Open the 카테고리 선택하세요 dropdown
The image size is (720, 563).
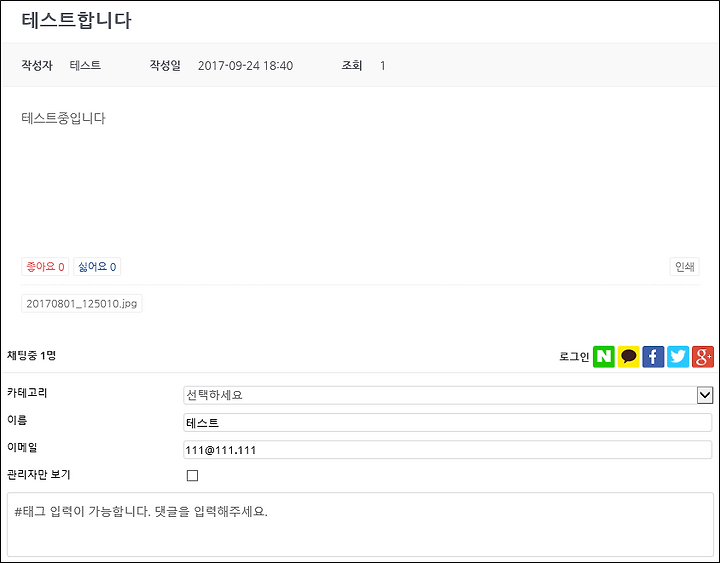[x=448, y=395]
